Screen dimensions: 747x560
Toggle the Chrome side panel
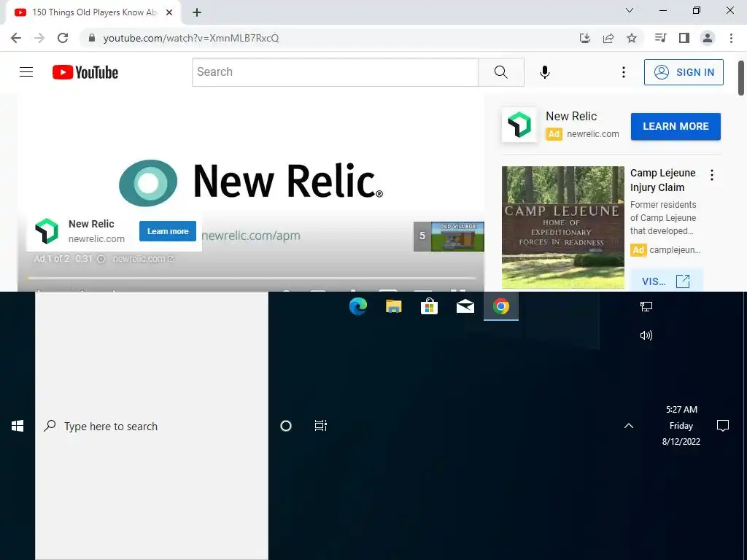[x=684, y=38]
